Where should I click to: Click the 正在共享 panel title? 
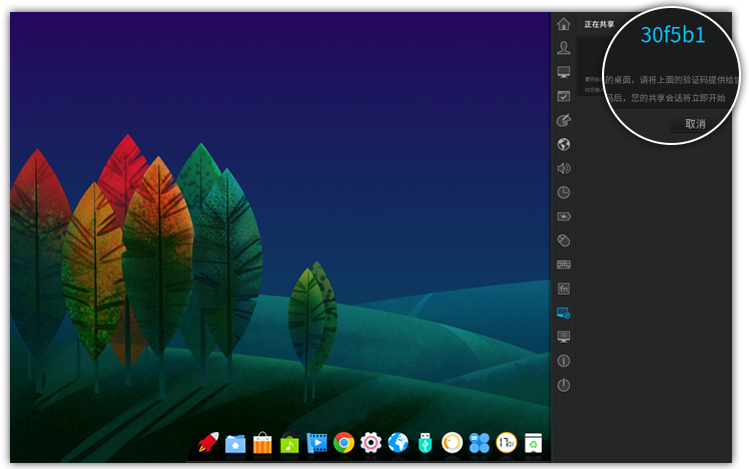click(599, 24)
